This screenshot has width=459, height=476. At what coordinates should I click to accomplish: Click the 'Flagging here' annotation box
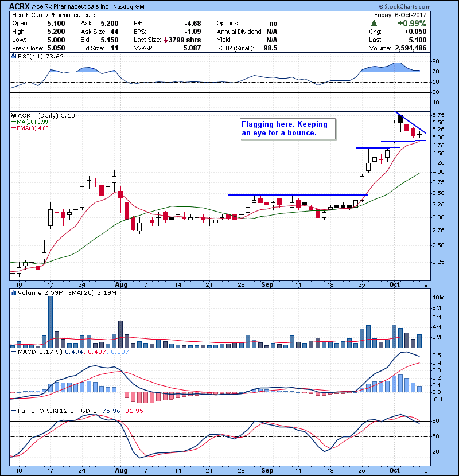[287, 128]
